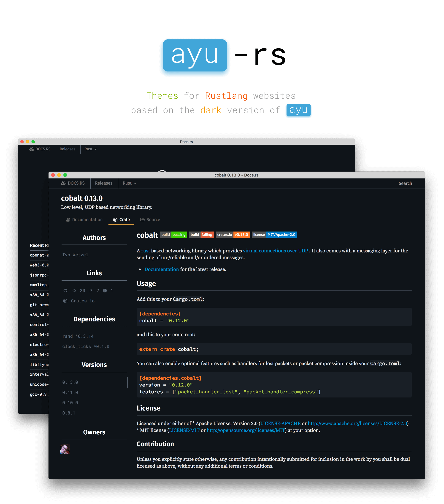Click the owner avatar thumbnail
444x504 pixels.
coord(65,449)
